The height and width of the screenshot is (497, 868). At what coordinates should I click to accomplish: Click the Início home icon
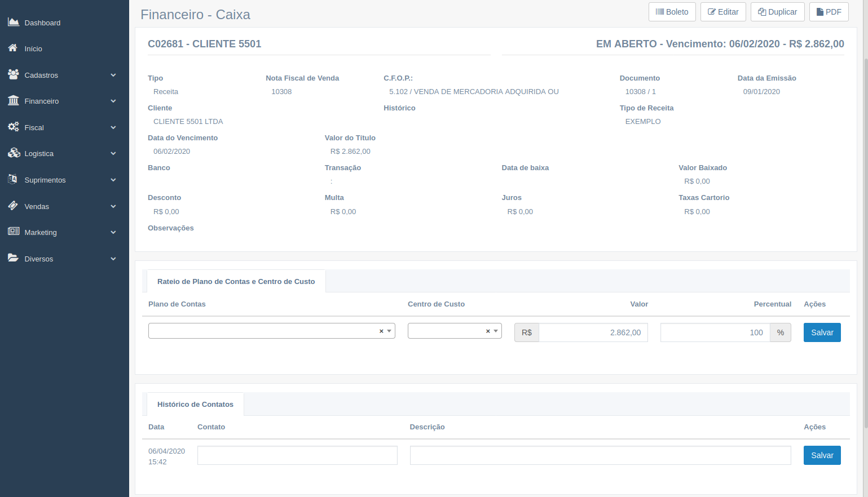click(x=13, y=48)
